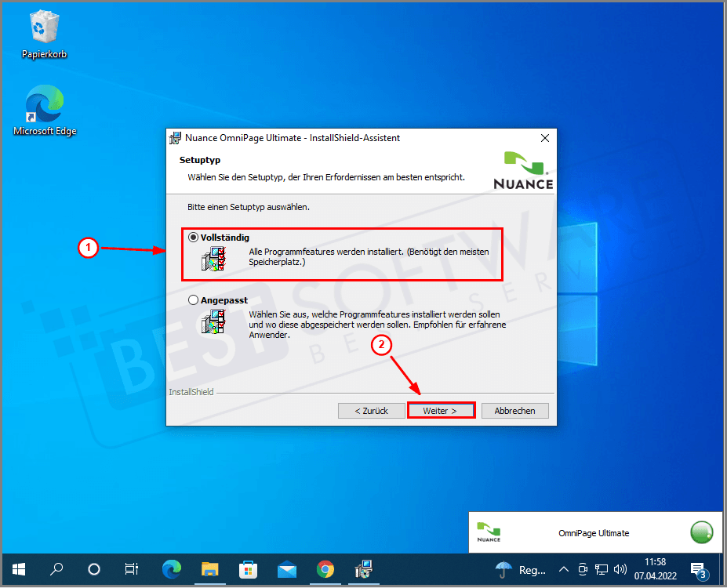Expand hidden icons in the system tray
This screenshot has width=727, height=588.
coord(563,570)
